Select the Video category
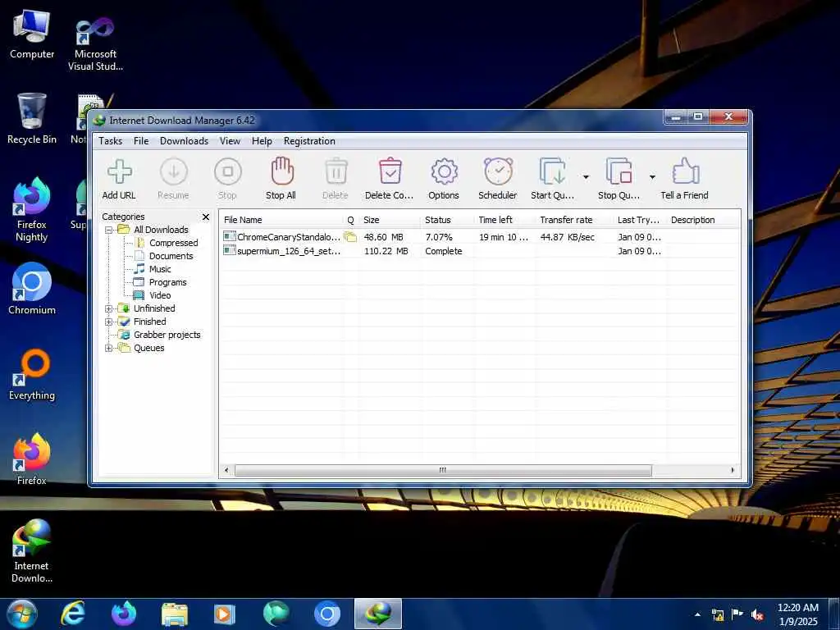840x630 pixels. click(160, 295)
